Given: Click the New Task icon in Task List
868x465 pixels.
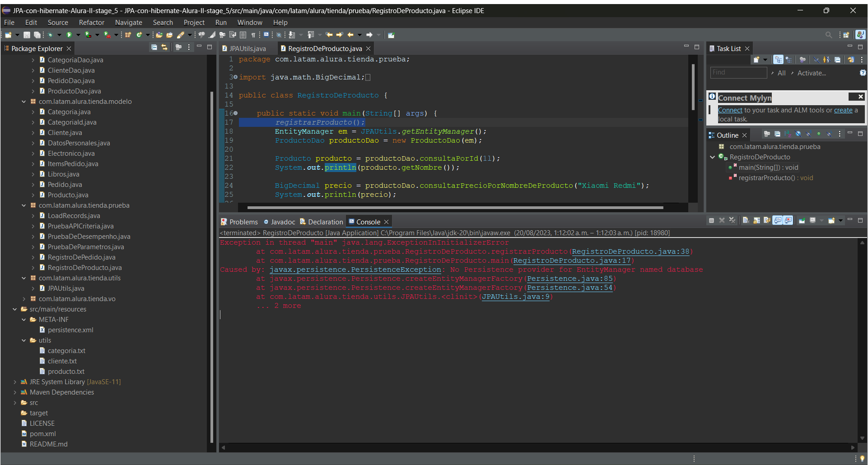Looking at the screenshot, I should 756,60.
